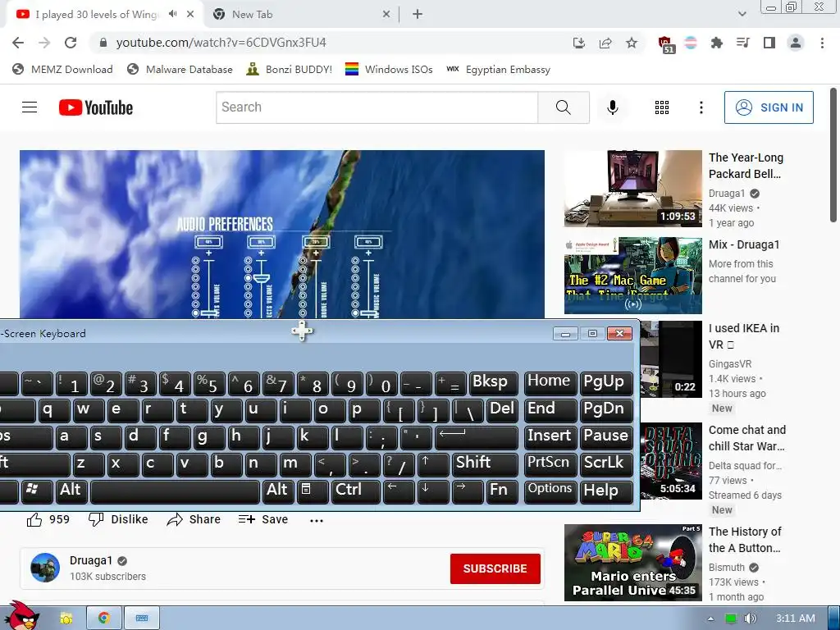Open the Druaga1 channel avatar
The image size is (840, 630).
[x=45, y=568]
